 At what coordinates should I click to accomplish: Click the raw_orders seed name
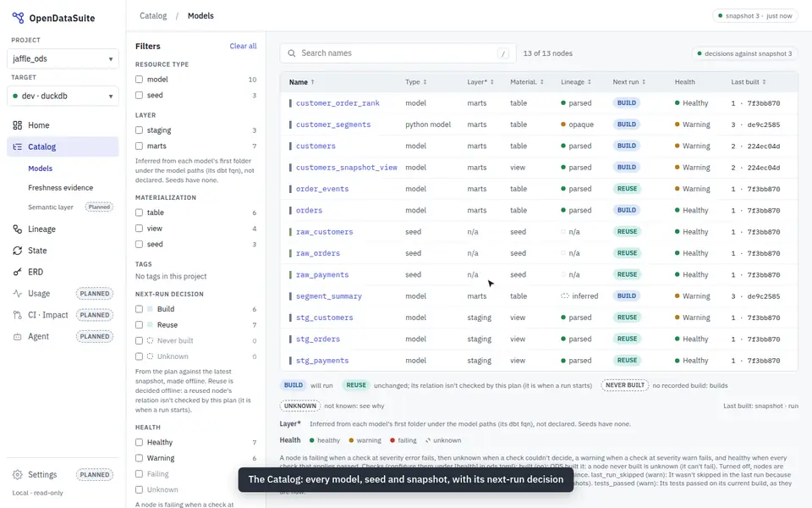[318, 253]
